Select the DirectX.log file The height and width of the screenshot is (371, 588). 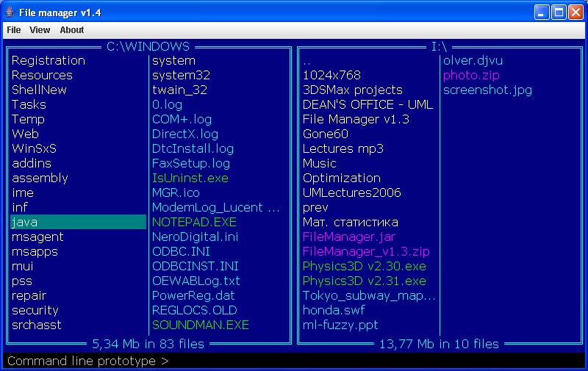(185, 134)
